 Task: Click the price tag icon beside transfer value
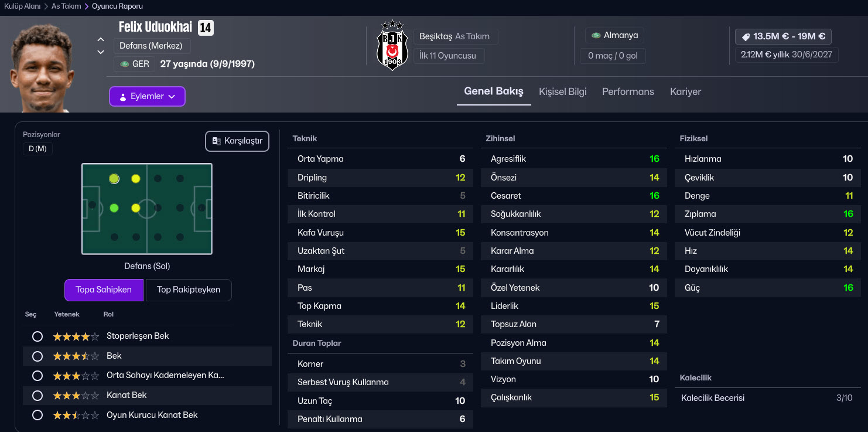[x=746, y=37]
